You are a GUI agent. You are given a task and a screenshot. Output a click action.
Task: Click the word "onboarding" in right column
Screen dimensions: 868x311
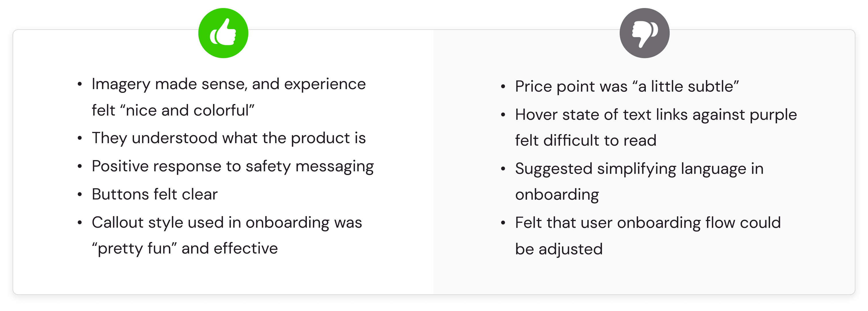[x=557, y=195]
